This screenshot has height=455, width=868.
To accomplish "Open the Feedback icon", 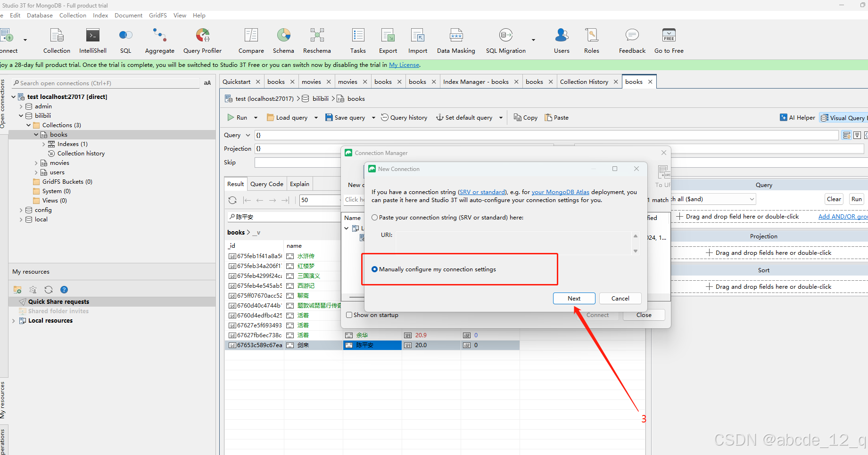I will (x=632, y=41).
